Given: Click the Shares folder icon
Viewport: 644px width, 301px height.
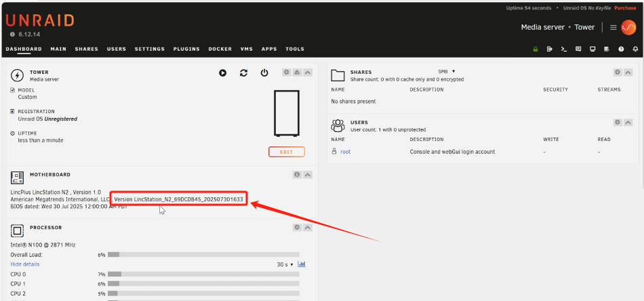Looking at the screenshot, I should click(x=338, y=75).
